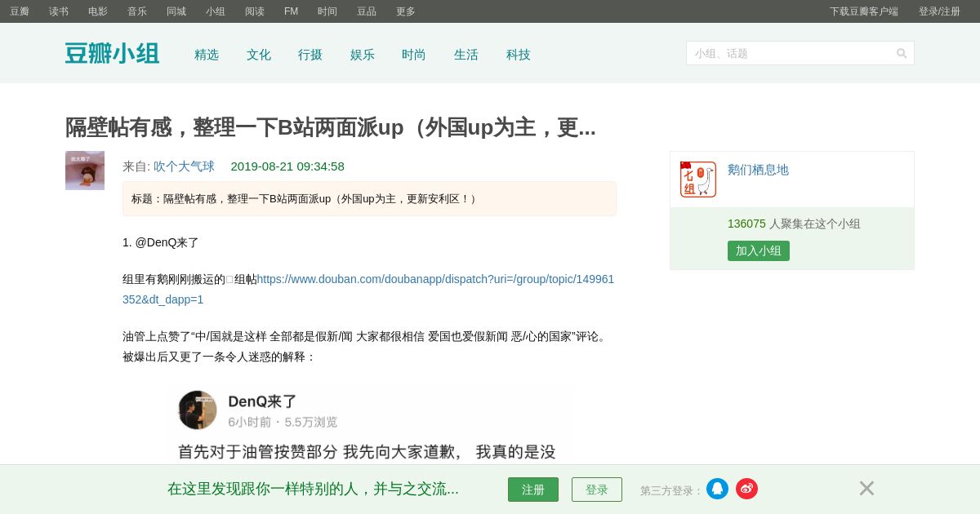Click the 136075 member count
Viewport: 980px width, 514px height.
point(746,224)
